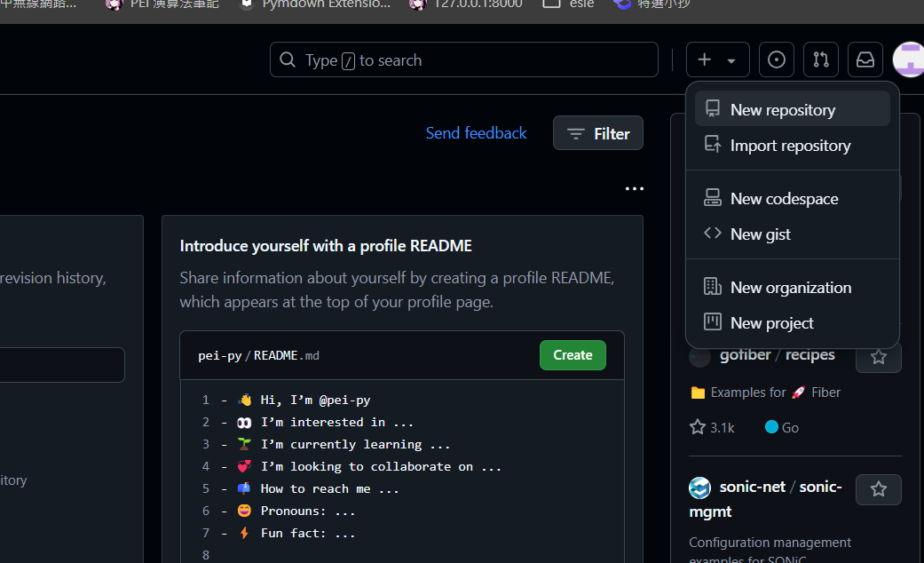Star the gofiber/recipes repository

[879, 357]
